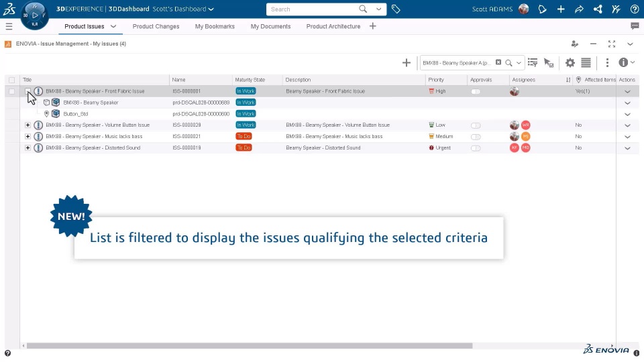Open the vertical three-dot more menu
644x362 pixels.
[608, 63]
